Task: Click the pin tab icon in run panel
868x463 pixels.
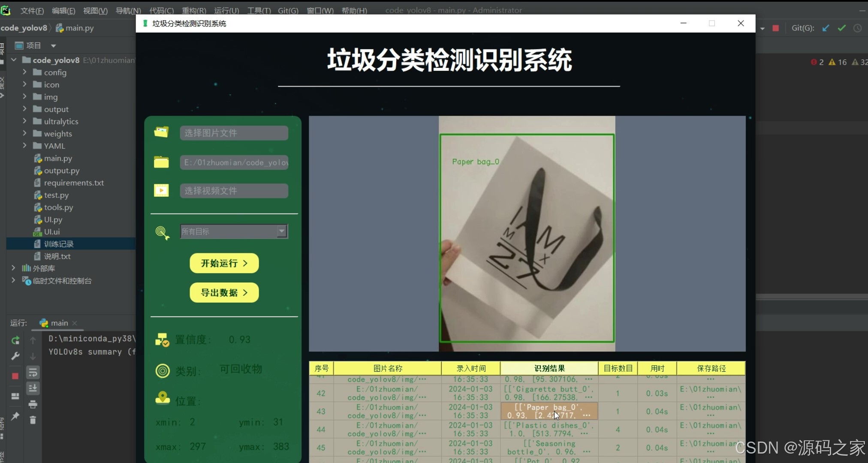Action: (15, 416)
